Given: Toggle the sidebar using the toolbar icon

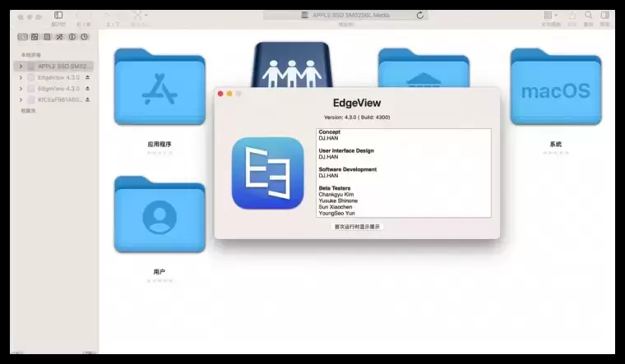Looking at the screenshot, I should (x=58, y=15).
